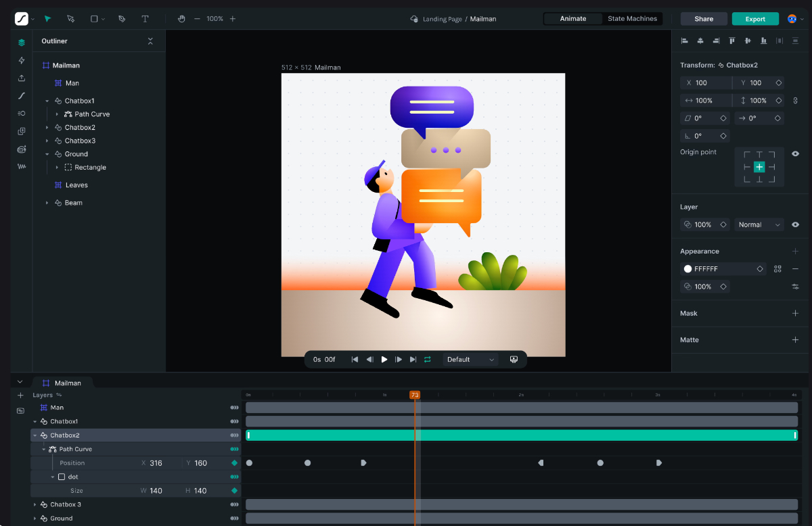Viewport: 812px width, 526px height.
Task: Select the Text tool in the top toolbar
Action: point(145,18)
